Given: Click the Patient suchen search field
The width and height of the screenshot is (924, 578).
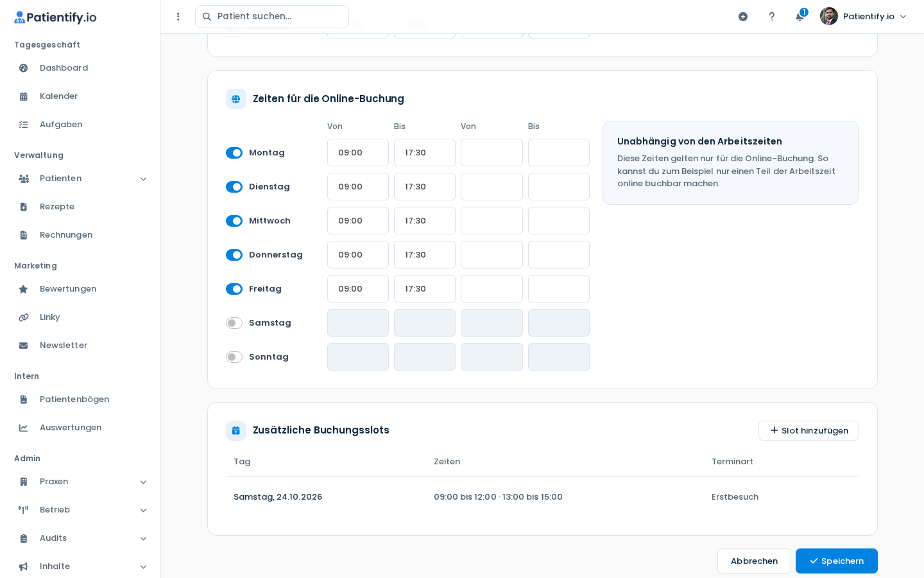Looking at the screenshot, I should pos(272,17).
